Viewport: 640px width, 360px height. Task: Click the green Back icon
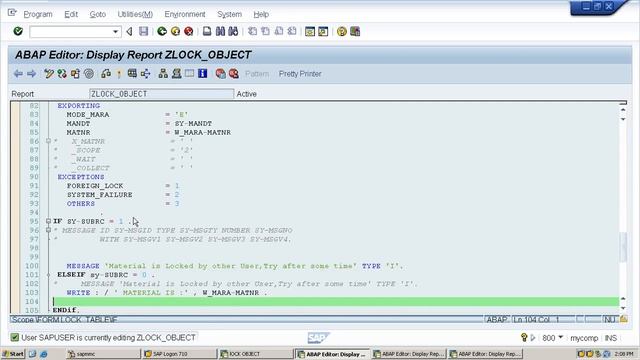(162, 31)
